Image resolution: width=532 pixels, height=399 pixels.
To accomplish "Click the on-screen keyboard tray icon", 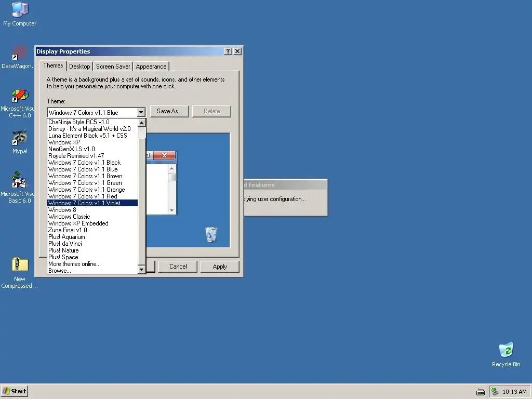I will coord(480,392).
